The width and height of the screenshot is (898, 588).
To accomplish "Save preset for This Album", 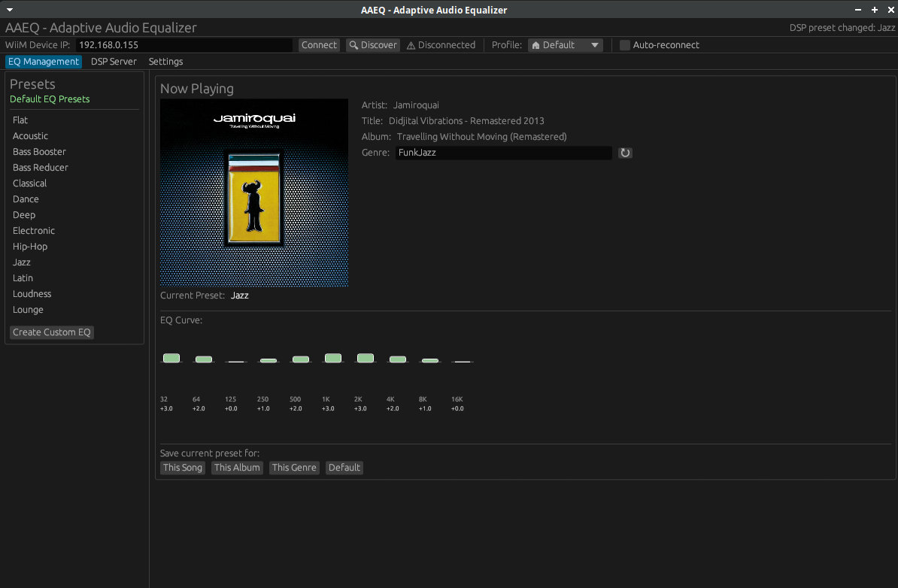I will pos(237,468).
